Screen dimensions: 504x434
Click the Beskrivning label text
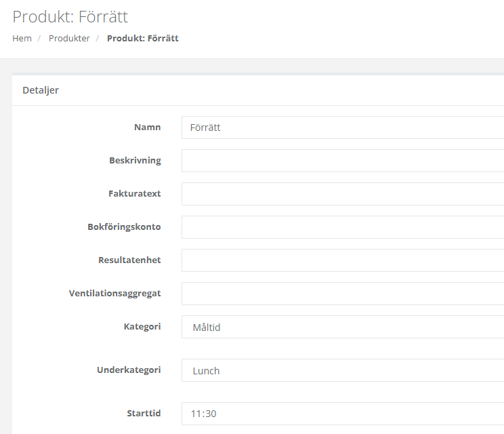(x=135, y=161)
